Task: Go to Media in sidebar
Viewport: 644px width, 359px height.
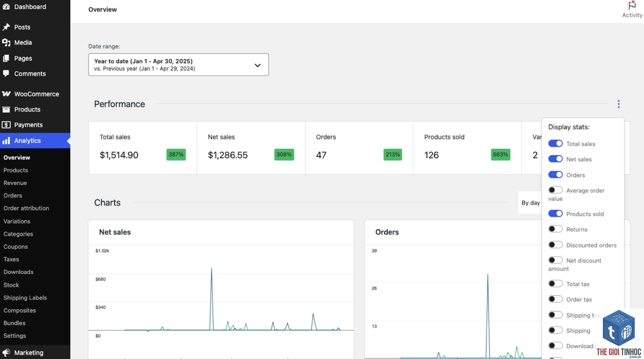Action: 23,42
